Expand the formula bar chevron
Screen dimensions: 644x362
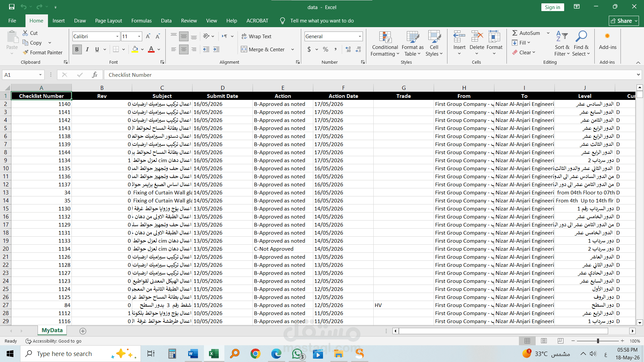click(x=638, y=75)
